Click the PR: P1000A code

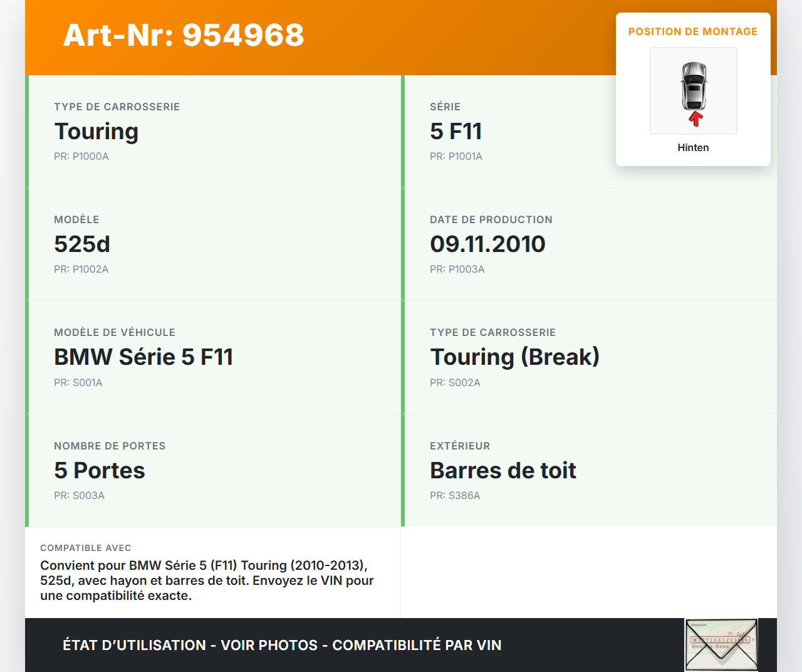pos(81,156)
